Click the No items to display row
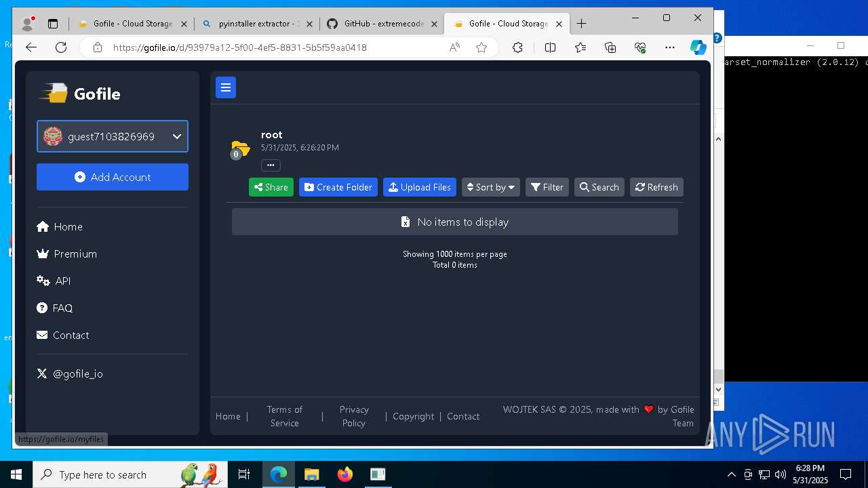Screen dimensions: 868x488 [x=455, y=222]
